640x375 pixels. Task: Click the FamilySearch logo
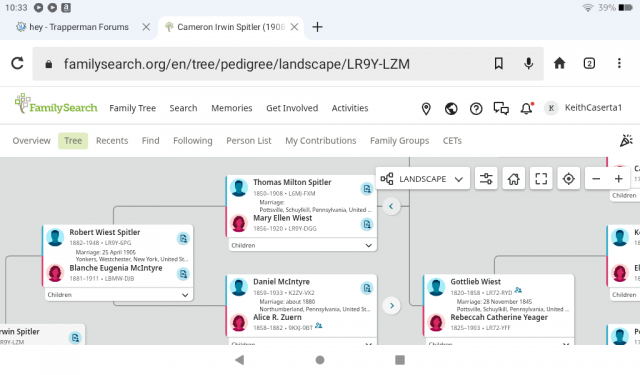56,104
